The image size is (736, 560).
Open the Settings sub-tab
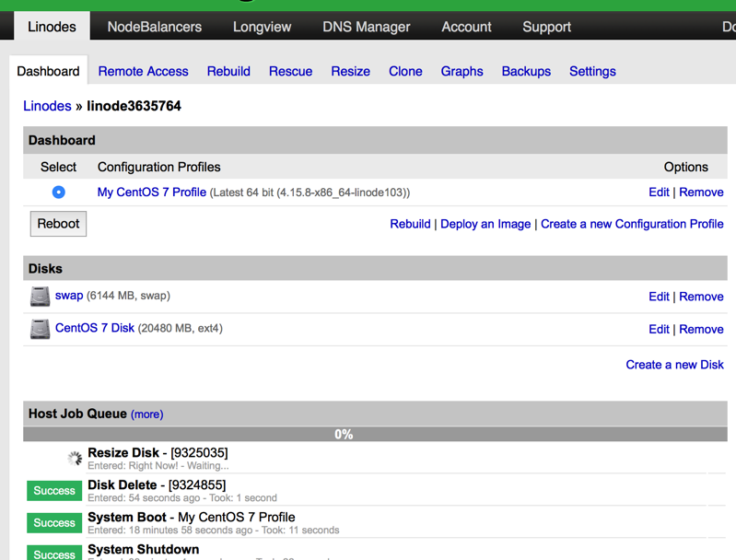pyautogui.click(x=592, y=71)
